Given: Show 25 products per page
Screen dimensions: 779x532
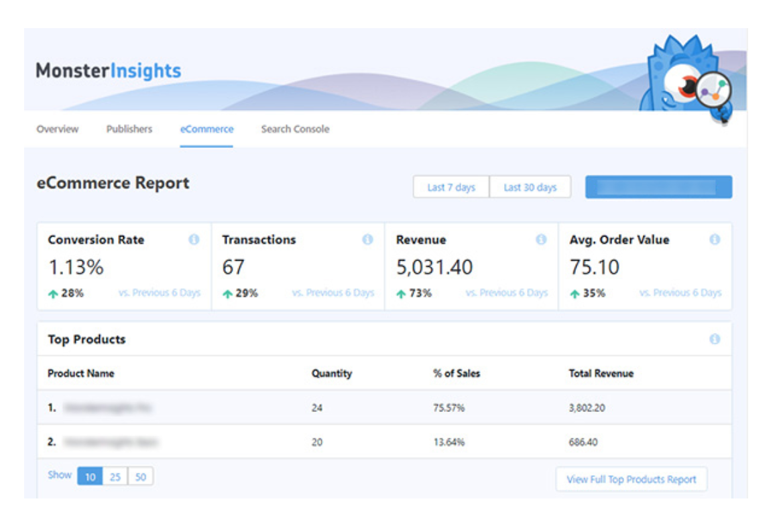Looking at the screenshot, I should pos(115,477).
